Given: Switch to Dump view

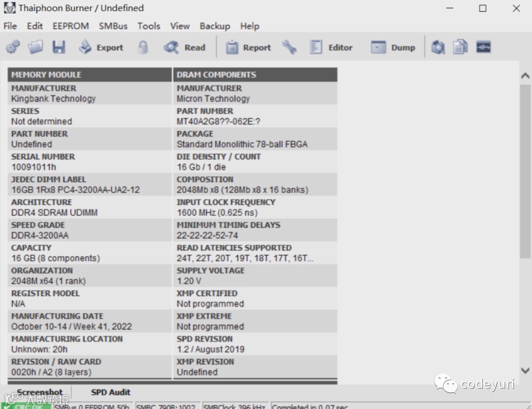Looking at the screenshot, I should click(393, 47).
